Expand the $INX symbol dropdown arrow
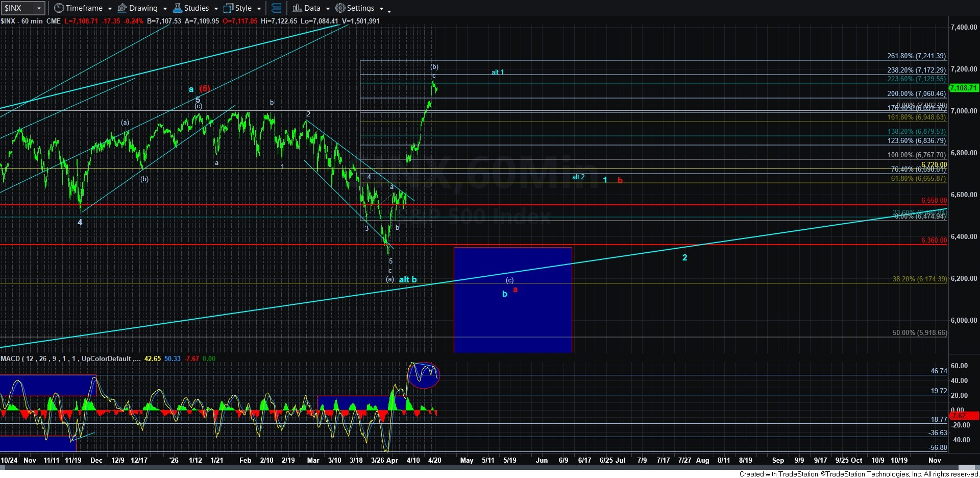Image resolution: width=980 pixels, height=478 pixels. click(39, 8)
